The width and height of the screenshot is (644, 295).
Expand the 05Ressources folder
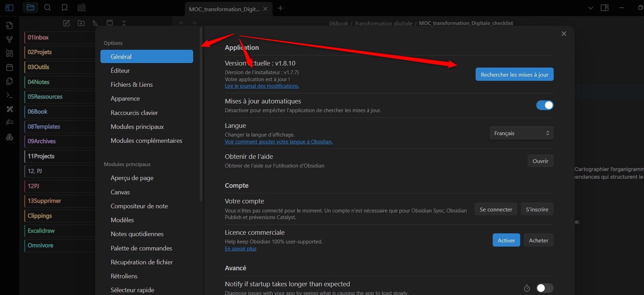click(60, 96)
